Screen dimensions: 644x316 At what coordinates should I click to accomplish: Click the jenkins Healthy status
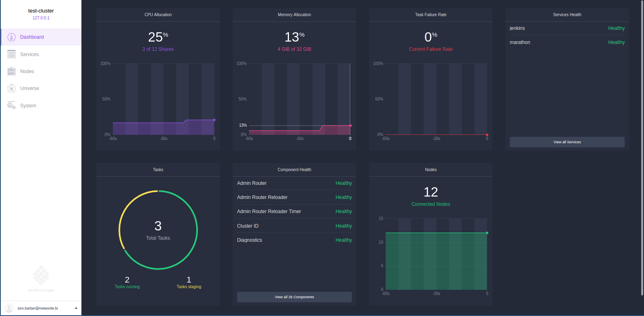[617, 28]
